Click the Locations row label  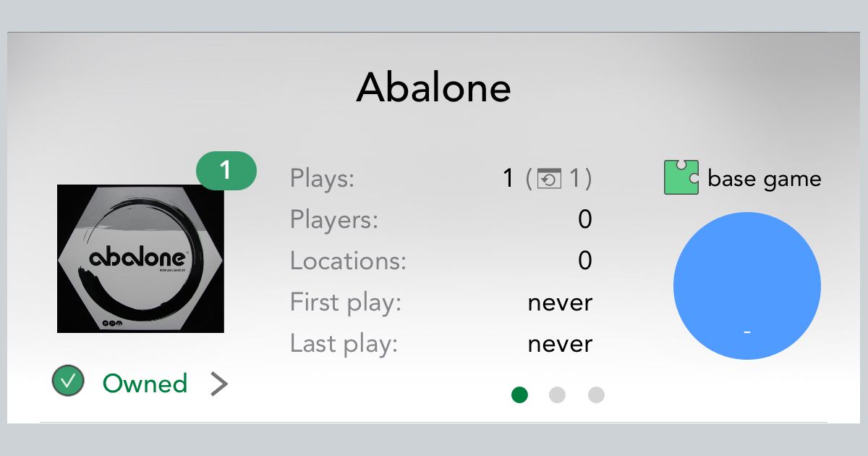point(348,261)
